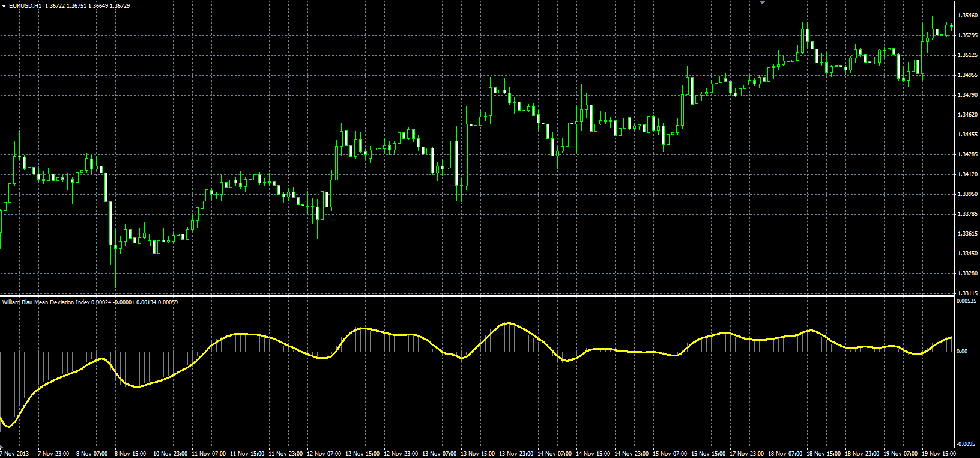Click the 14 Nov 07:00 time label
Viewport: 980px width, 458px height.
point(555,454)
